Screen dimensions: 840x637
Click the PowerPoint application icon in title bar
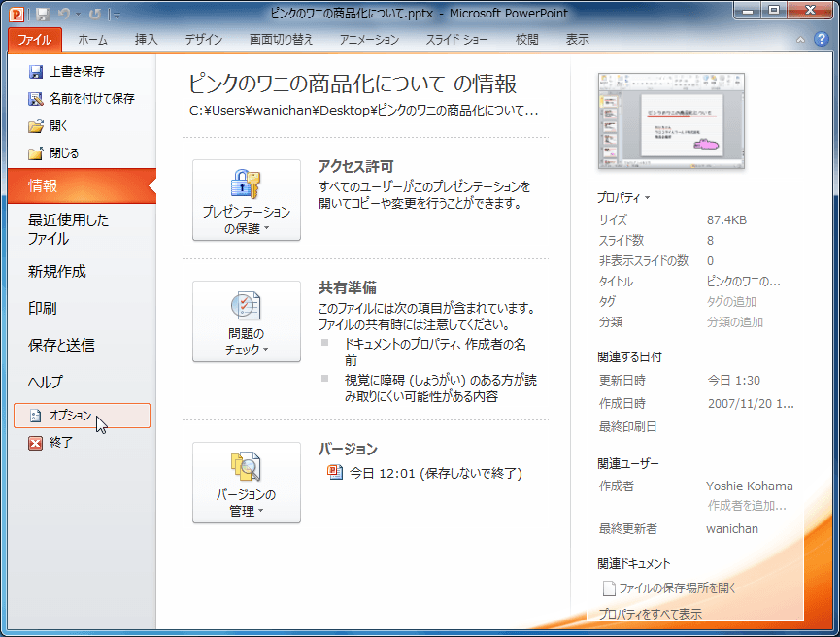pyautogui.click(x=17, y=14)
